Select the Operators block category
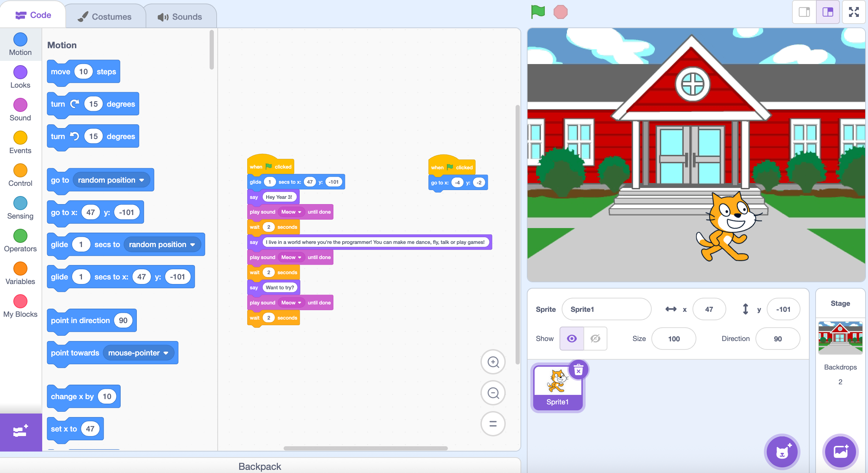 click(x=20, y=241)
